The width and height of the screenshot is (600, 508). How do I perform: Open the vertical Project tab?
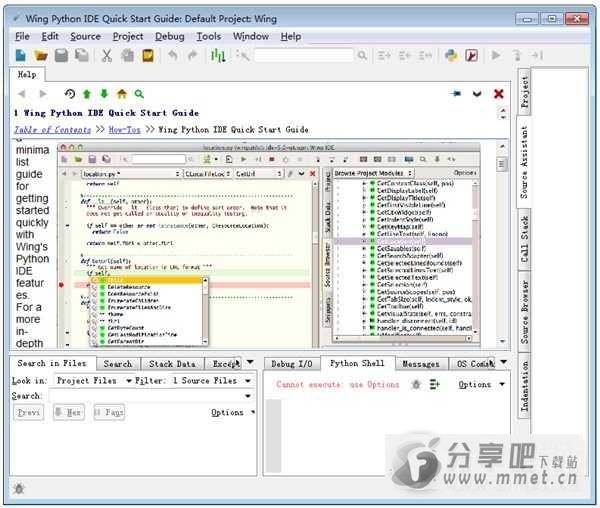click(x=524, y=91)
